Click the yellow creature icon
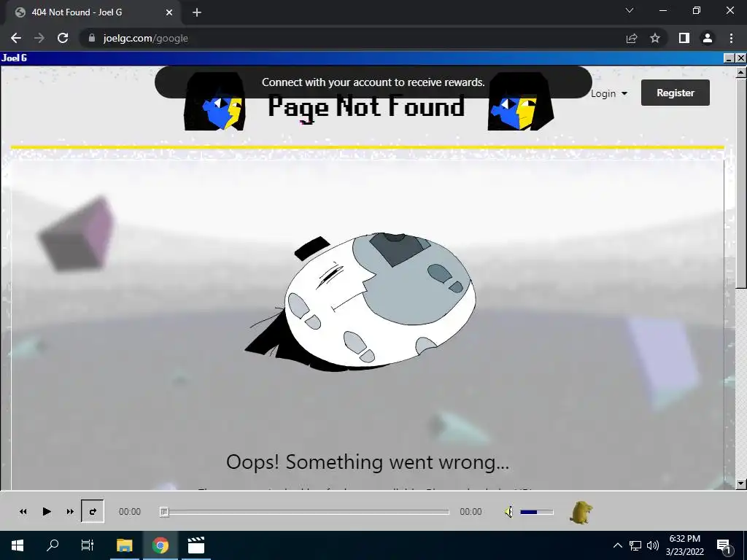The height and width of the screenshot is (560, 747). point(581,513)
